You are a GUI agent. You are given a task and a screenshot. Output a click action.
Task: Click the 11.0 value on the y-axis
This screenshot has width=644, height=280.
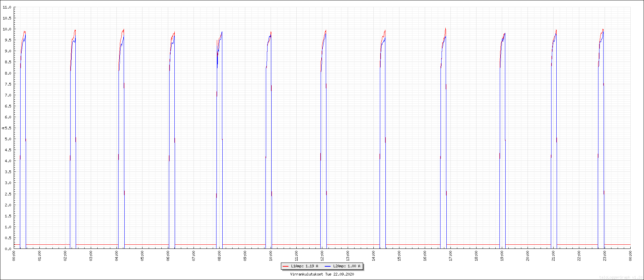[7, 7]
